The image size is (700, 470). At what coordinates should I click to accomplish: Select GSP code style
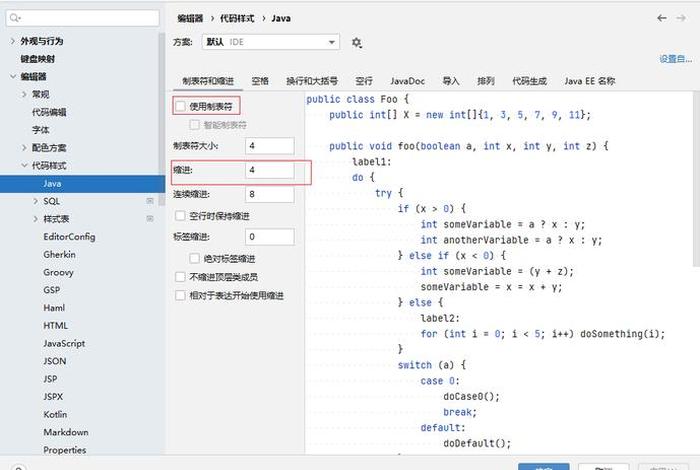tap(52, 290)
